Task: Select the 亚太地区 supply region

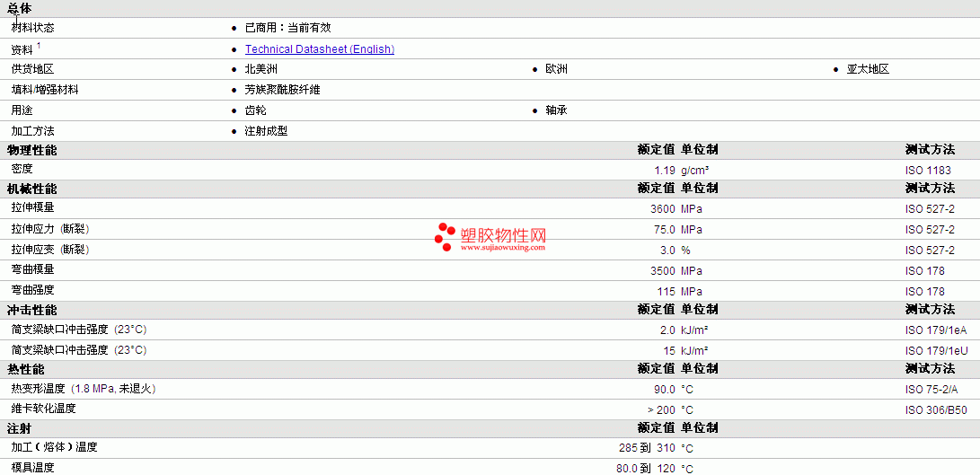Action: click(868, 69)
